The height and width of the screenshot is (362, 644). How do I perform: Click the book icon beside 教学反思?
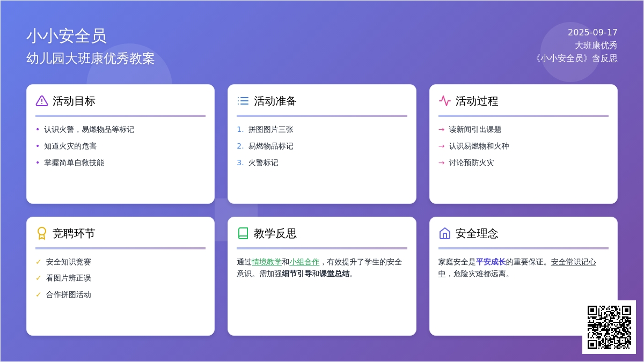(x=243, y=233)
